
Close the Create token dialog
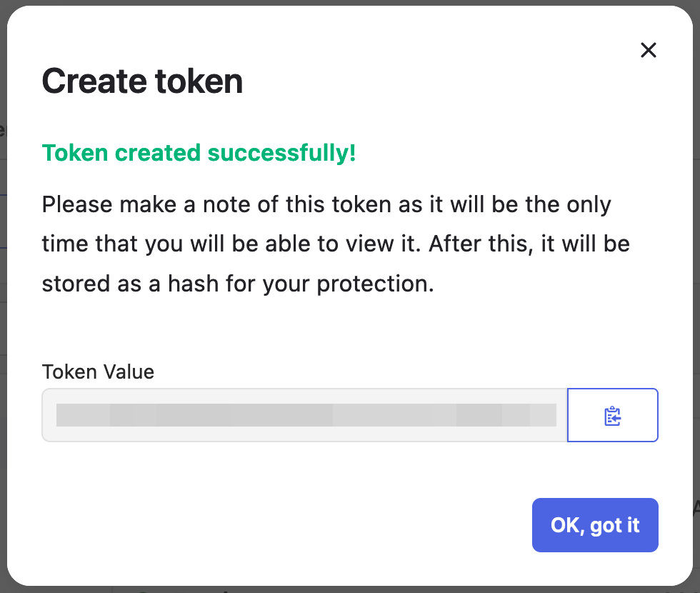click(648, 50)
